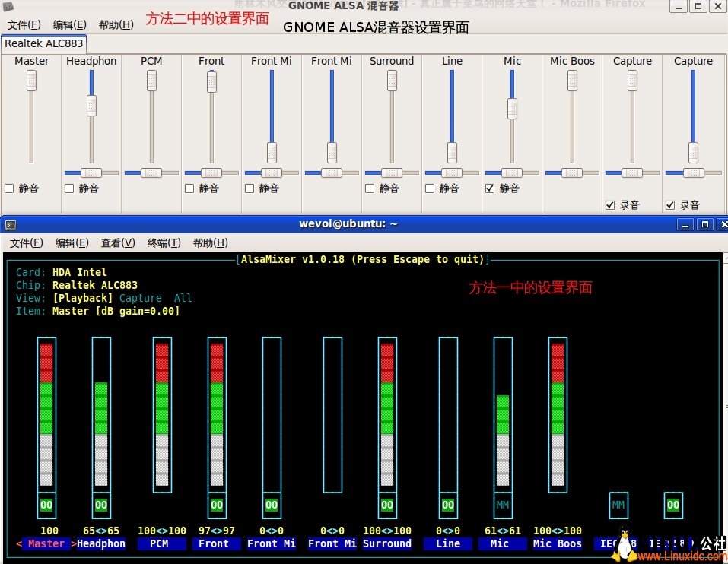Viewport: 728px width, 564px height.
Task: Open the 编辑(E) menu in the mixer
Action: (69, 24)
